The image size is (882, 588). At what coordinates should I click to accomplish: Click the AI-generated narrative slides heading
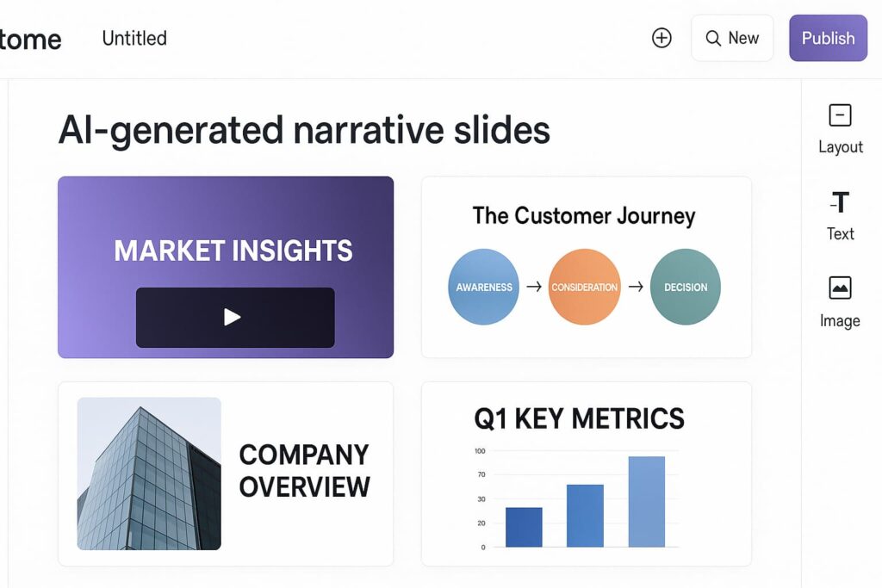[x=304, y=131]
